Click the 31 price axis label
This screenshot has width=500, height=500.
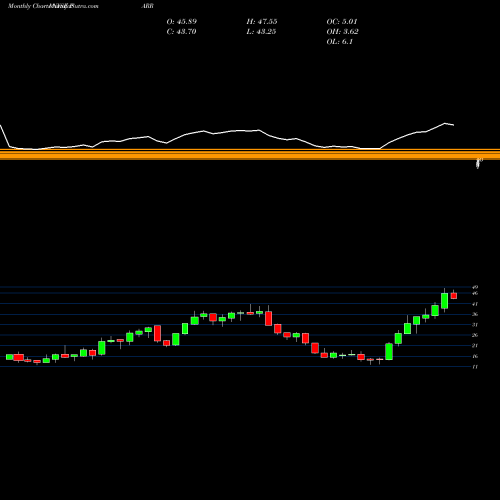(x=475, y=325)
